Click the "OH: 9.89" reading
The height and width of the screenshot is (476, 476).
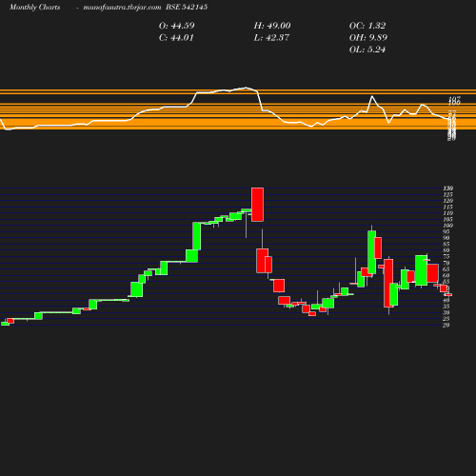click(368, 38)
